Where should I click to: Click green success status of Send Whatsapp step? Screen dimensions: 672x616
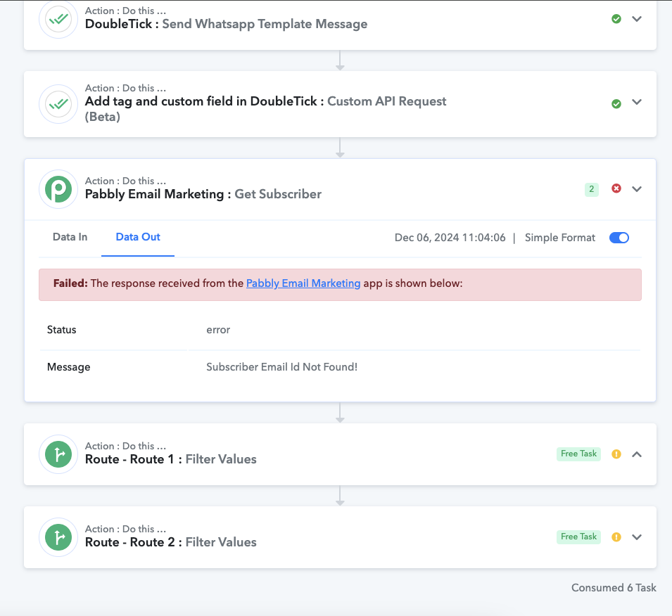point(616,19)
